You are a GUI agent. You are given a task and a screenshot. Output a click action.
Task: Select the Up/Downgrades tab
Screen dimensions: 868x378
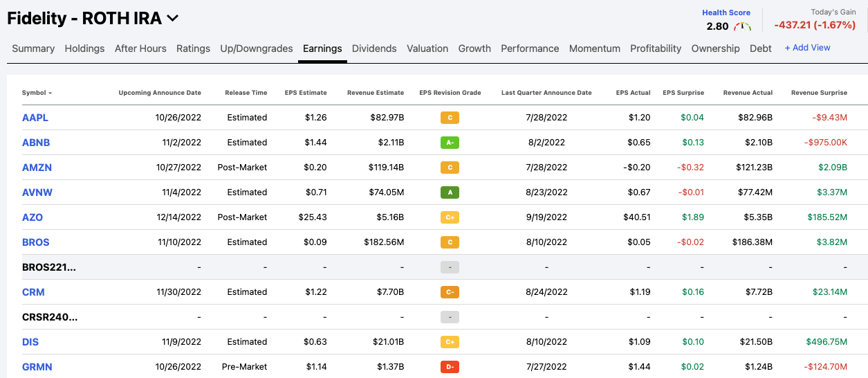pyautogui.click(x=257, y=48)
